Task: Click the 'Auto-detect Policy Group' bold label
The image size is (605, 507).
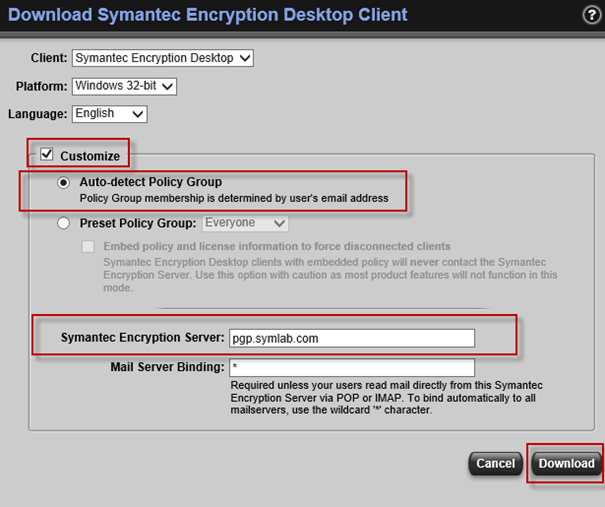Action: 150,183
